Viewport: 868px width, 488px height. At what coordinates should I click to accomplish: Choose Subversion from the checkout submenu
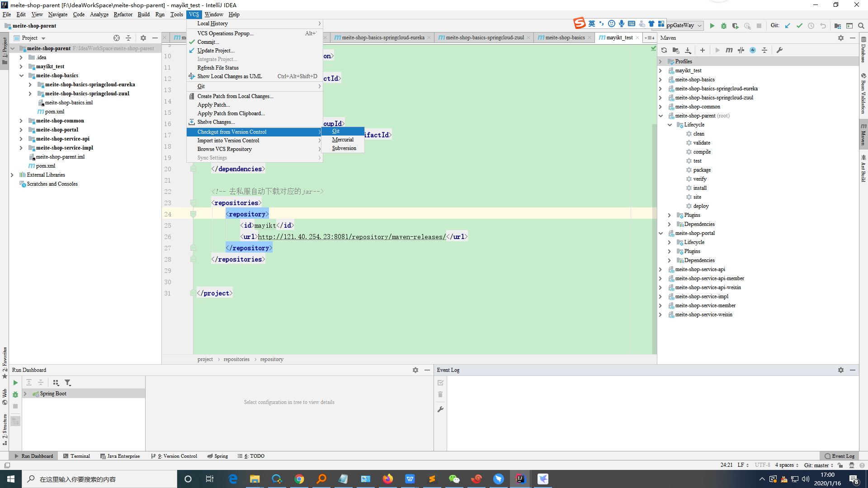coord(343,148)
